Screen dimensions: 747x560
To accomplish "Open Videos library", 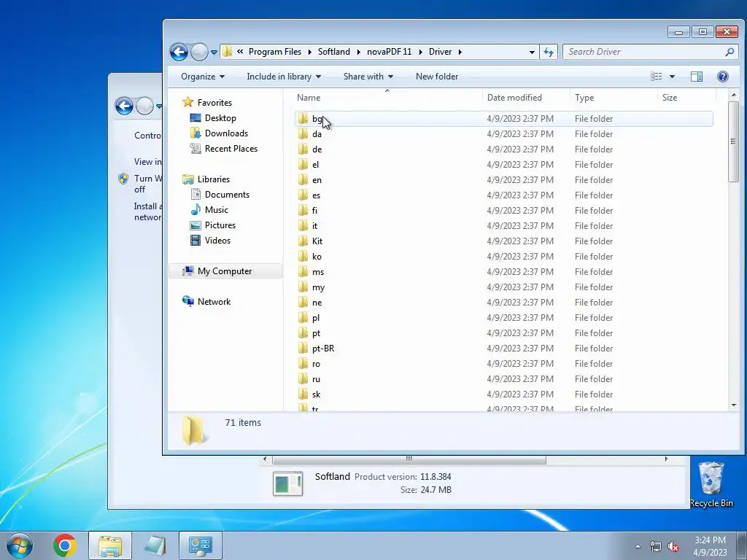I will (x=217, y=241).
